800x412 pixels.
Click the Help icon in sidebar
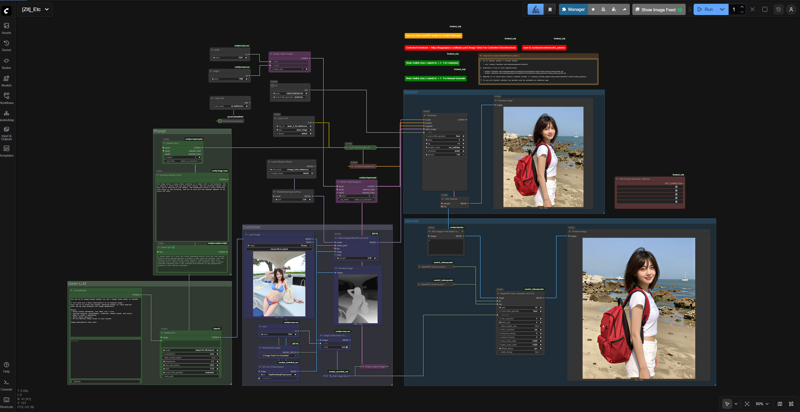[x=6, y=366]
